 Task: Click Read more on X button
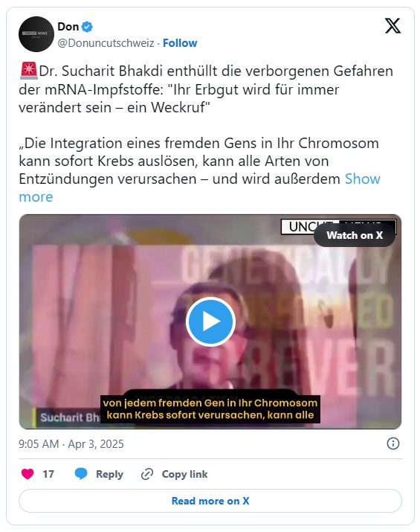click(210, 501)
